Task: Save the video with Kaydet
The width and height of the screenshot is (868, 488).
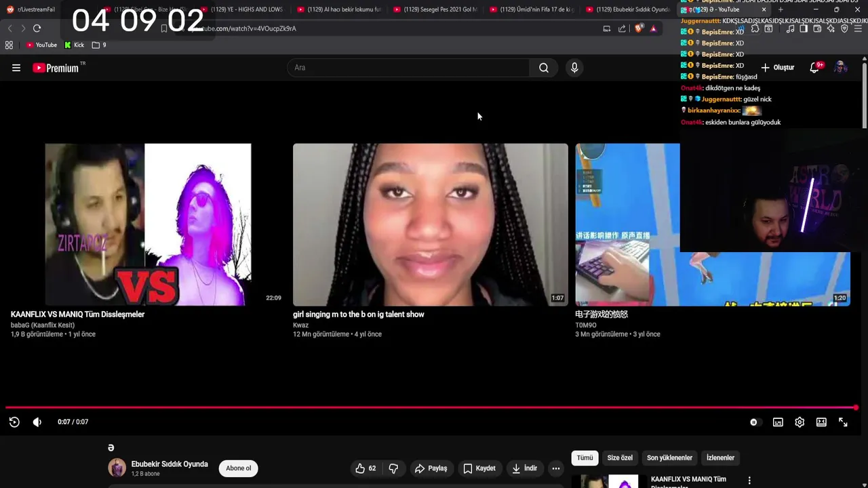Action: 479,468
